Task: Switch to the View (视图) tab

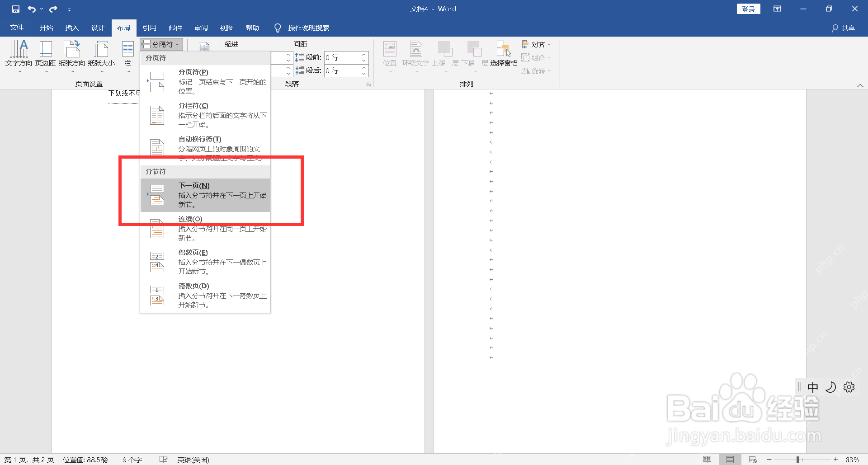Action: [227, 28]
